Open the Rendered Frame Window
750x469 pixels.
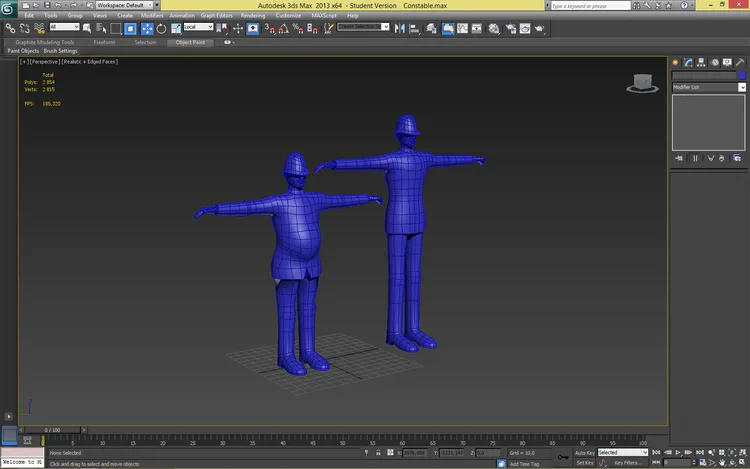pos(525,29)
